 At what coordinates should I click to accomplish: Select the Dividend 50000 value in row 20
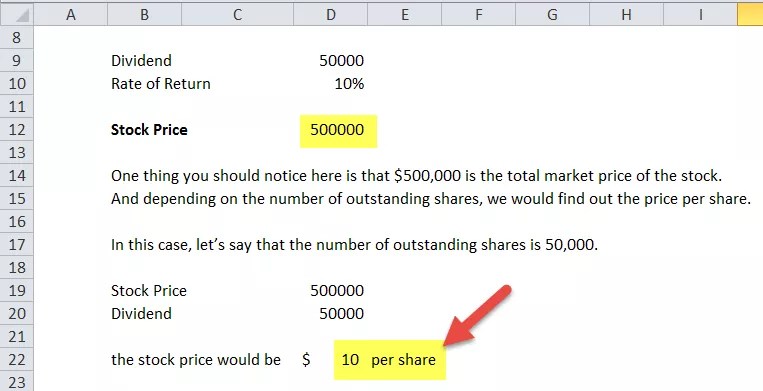342,313
